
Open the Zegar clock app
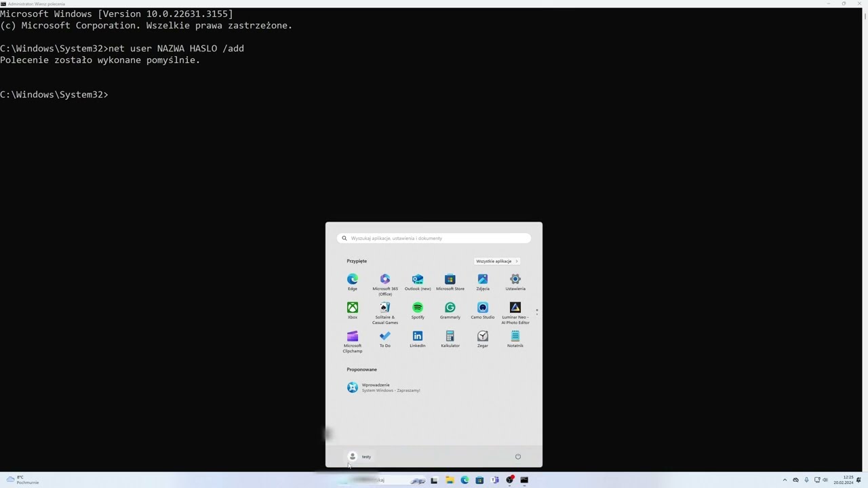point(483,340)
